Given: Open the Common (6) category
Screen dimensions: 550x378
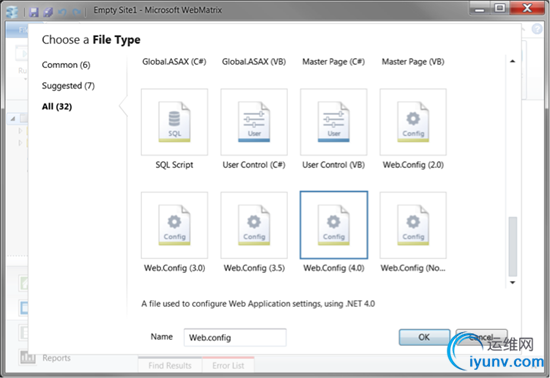Looking at the screenshot, I should (66, 65).
